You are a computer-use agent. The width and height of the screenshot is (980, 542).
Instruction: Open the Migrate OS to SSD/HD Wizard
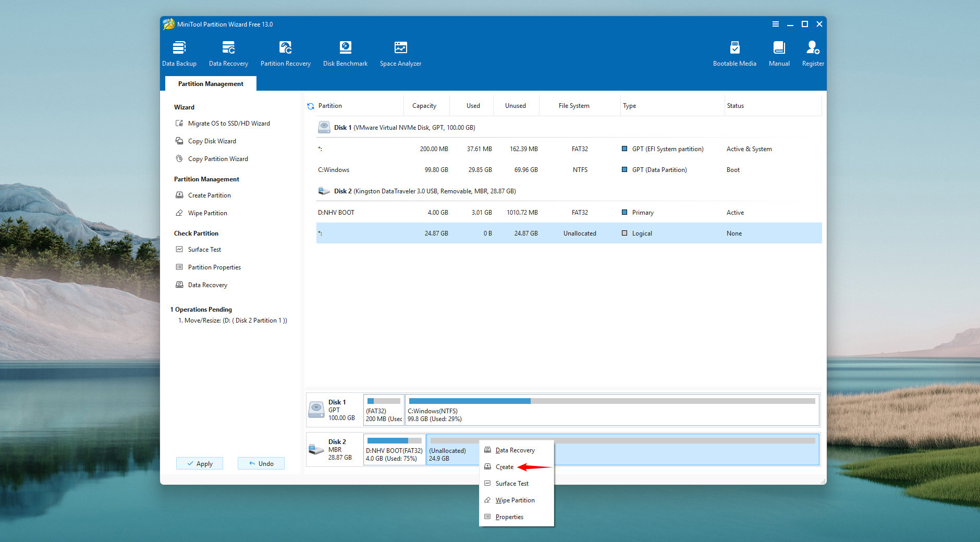pyautogui.click(x=229, y=124)
